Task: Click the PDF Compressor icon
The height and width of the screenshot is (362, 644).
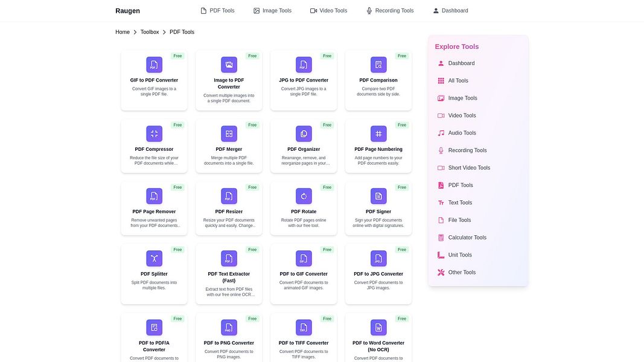Action: 154,134
